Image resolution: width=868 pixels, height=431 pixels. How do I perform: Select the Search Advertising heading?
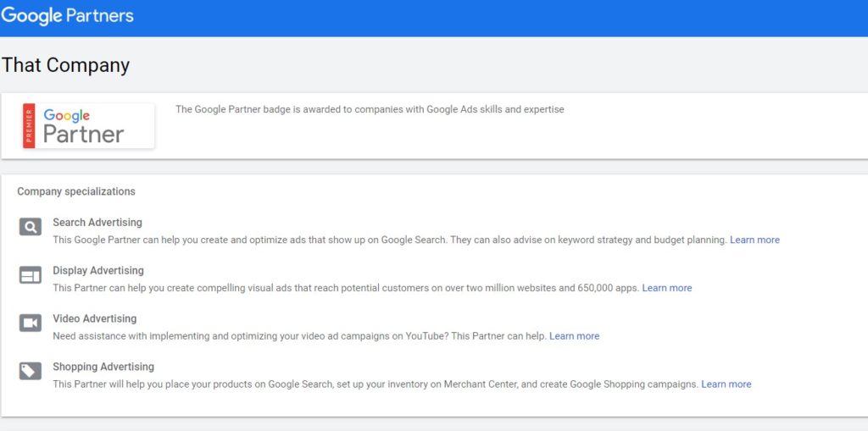point(97,223)
